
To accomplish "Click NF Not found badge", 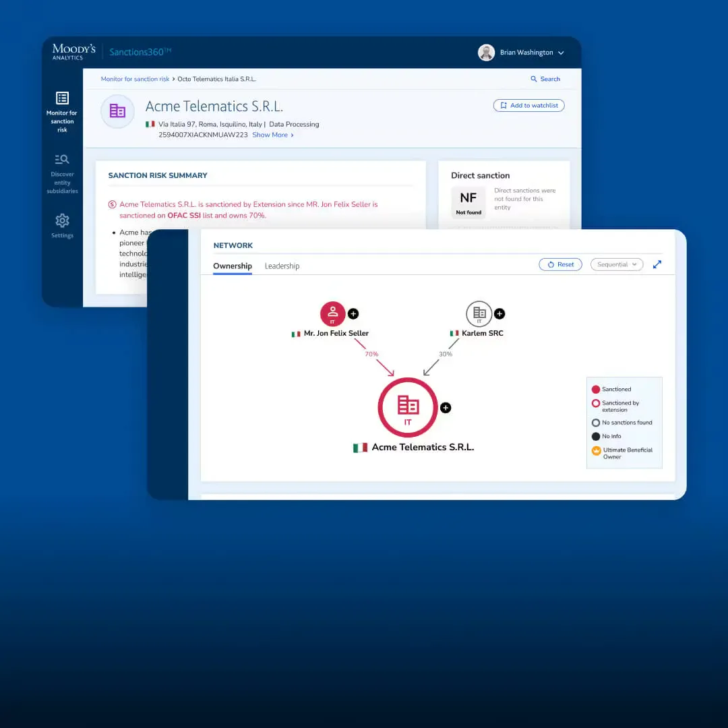I will pos(468,202).
